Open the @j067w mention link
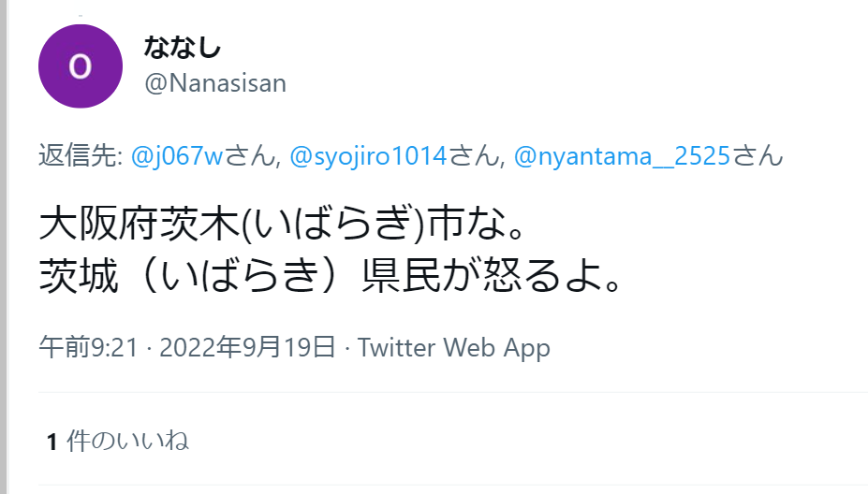 click(177, 156)
